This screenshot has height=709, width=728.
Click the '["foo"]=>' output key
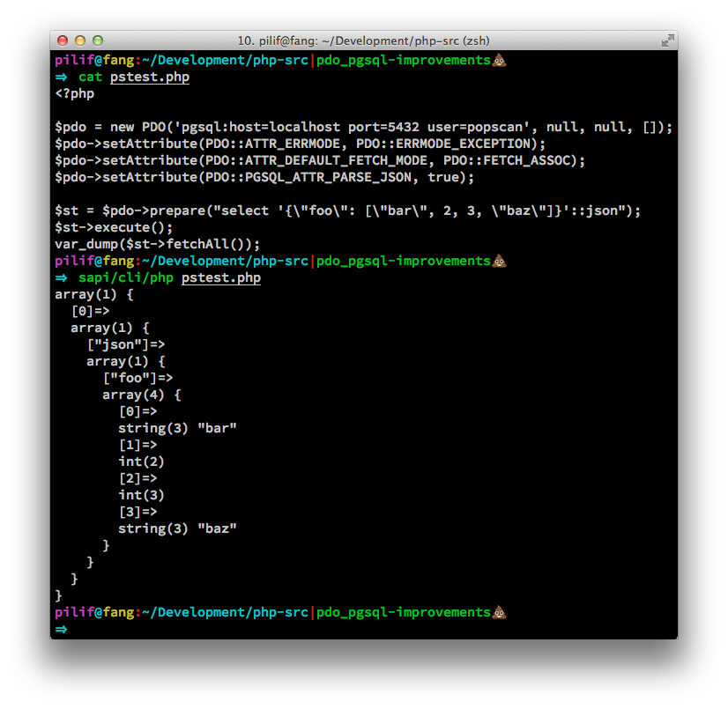coord(137,378)
